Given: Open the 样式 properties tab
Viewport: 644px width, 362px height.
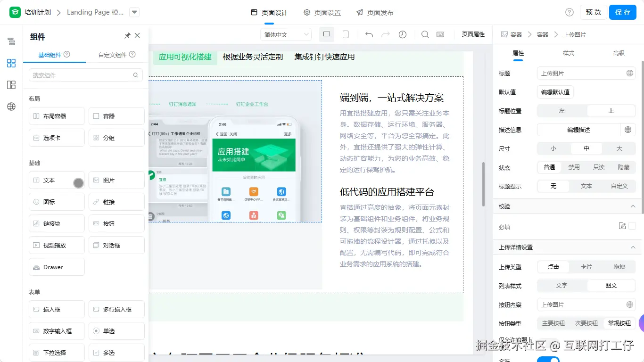Looking at the screenshot, I should pos(568,53).
